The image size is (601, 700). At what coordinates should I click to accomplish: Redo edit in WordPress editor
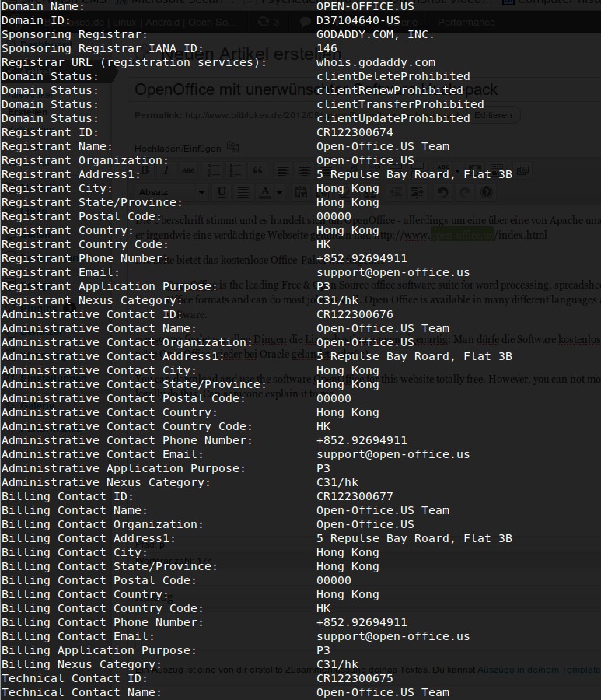click(x=464, y=192)
